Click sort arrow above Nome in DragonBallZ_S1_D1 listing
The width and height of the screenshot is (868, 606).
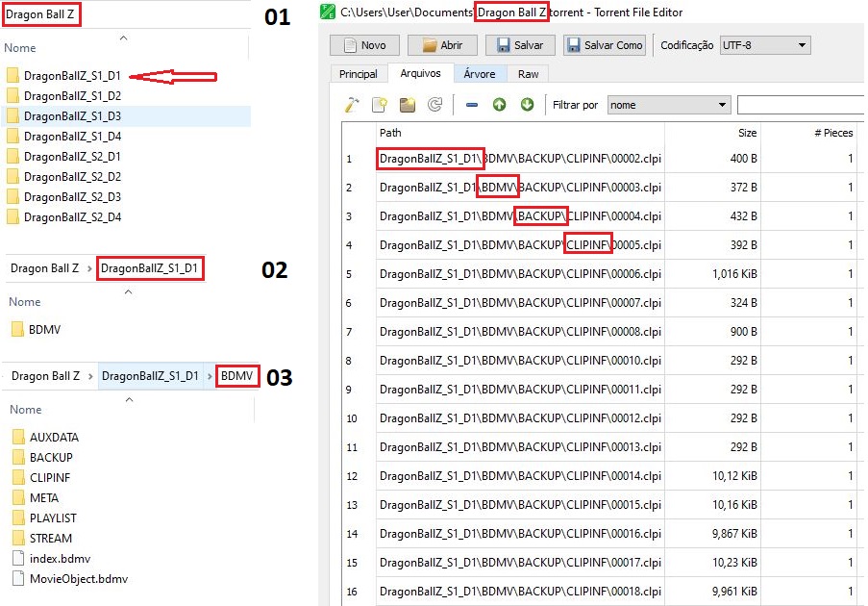129,291
